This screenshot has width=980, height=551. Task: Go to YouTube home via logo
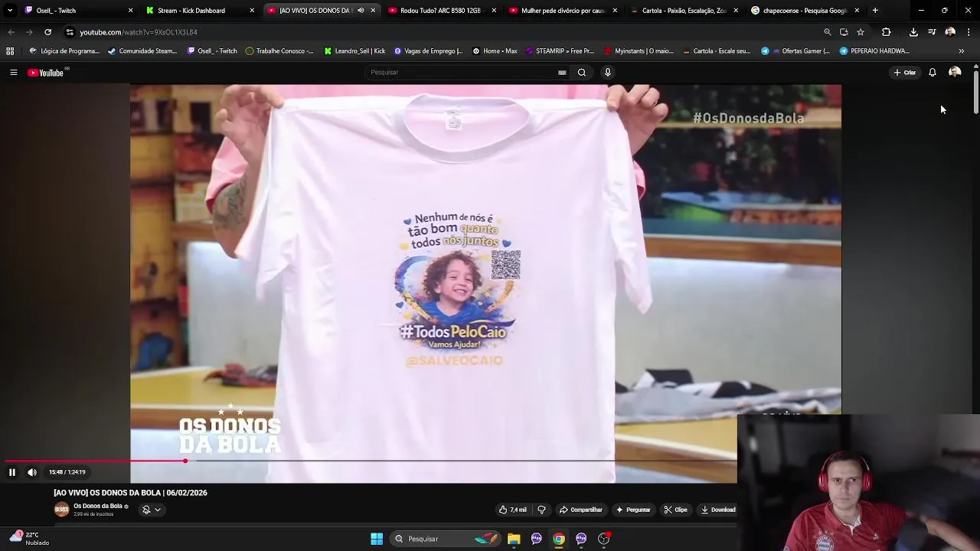47,73
